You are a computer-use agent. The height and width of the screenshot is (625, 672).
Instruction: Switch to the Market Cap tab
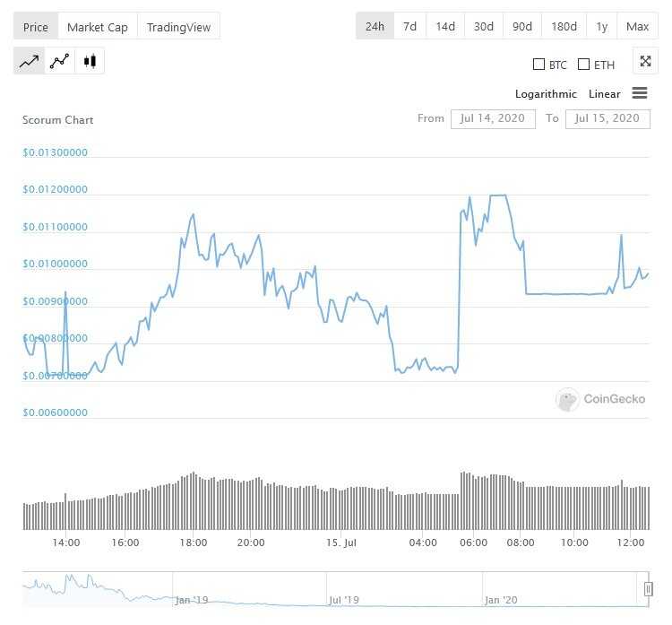click(x=98, y=27)
